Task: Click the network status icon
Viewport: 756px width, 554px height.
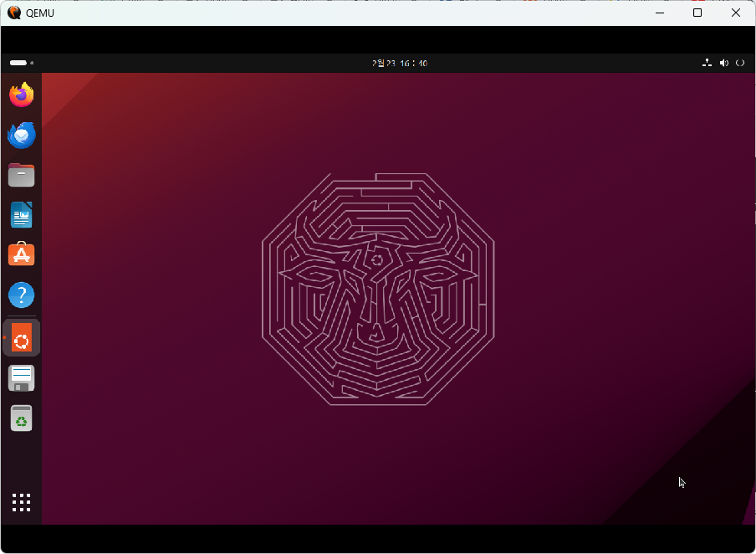Action: click(x=707, y=63)
